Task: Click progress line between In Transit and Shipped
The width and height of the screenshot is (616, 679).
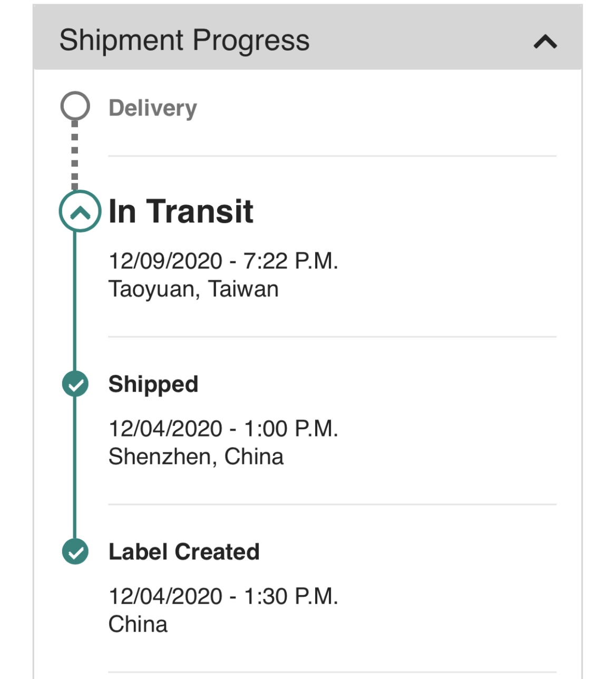Action: coord(75,300)
